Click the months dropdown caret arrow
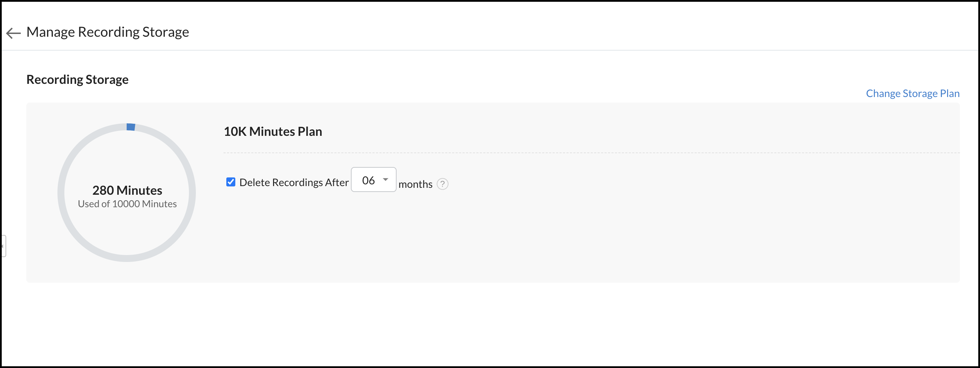The height and width of the screenshot is (368, 980). [x=385, y=179]
